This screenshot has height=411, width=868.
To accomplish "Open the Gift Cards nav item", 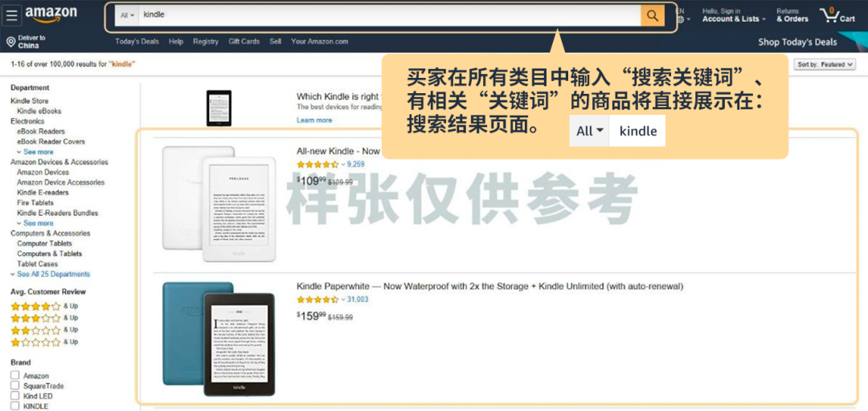I will point(244,42).
